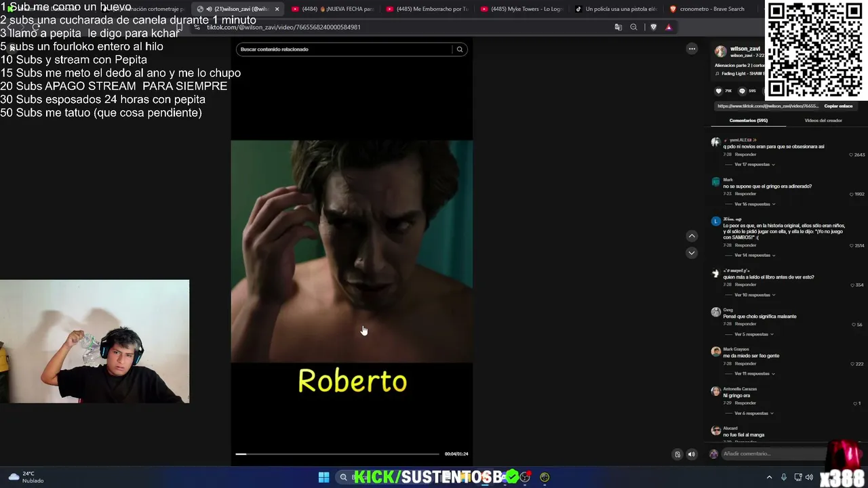Pause the video by clicking the player

coord(351,251)
